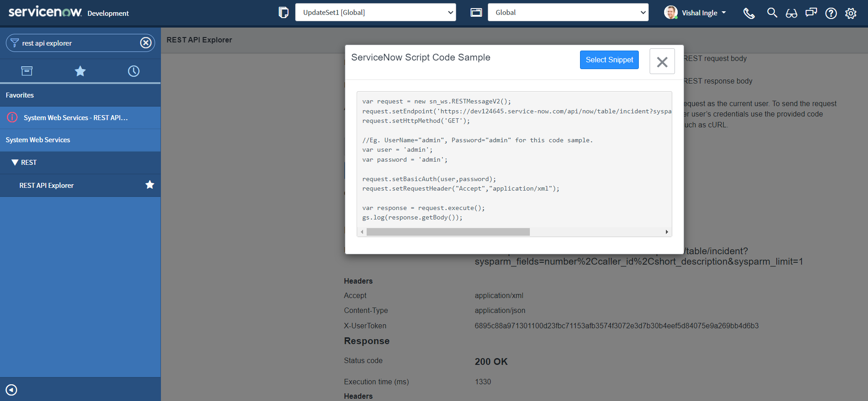Click the Favorites section header

pyautogui.click(x=80, y=95)
